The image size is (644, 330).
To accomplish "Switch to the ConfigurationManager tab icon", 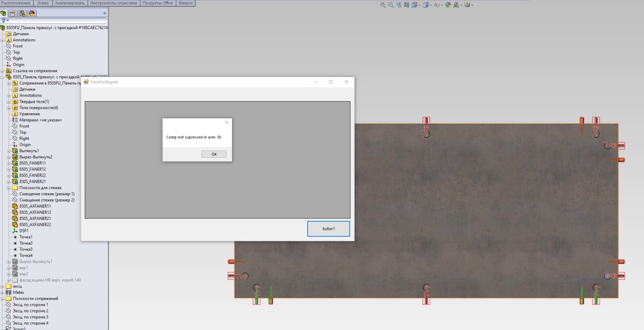I will click(23, 13).
